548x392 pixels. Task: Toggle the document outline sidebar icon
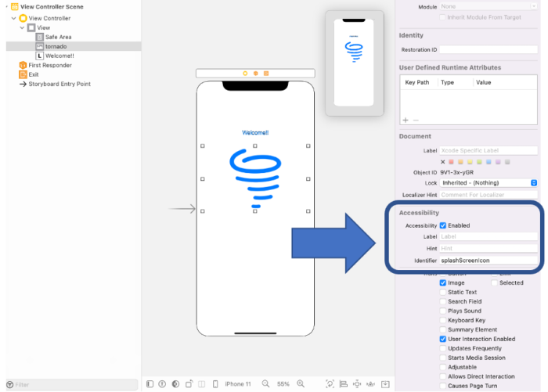point(150,384)
